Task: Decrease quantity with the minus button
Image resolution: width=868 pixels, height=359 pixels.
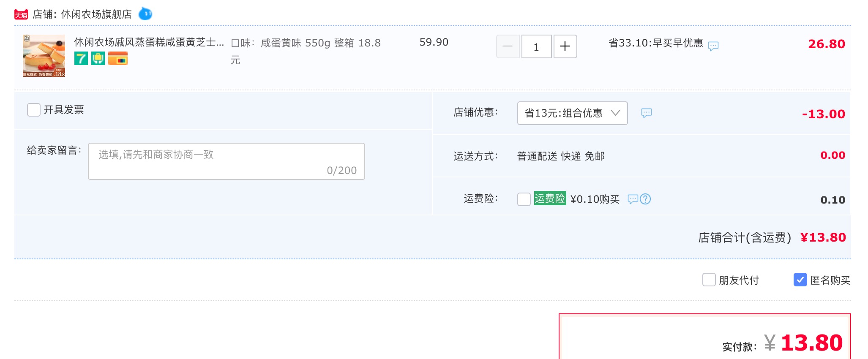Action: [508, 46]
